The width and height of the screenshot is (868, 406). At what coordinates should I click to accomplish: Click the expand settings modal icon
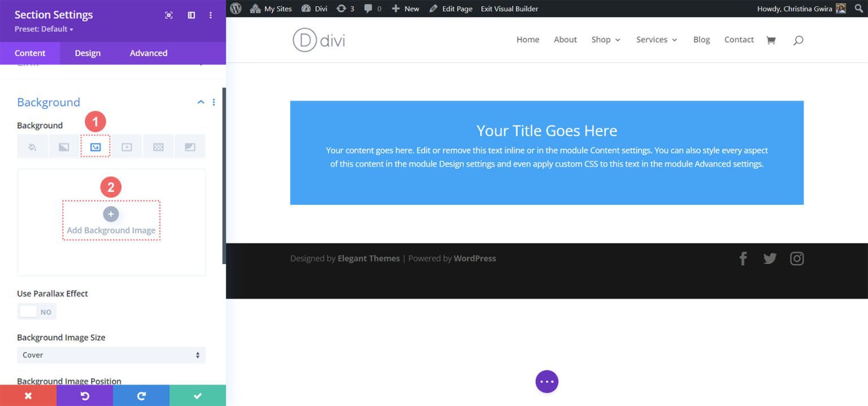coord(168,15)
